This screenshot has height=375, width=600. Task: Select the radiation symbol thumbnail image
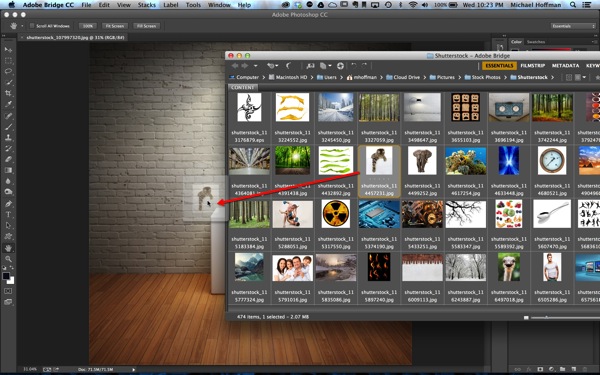coord(336,214)
